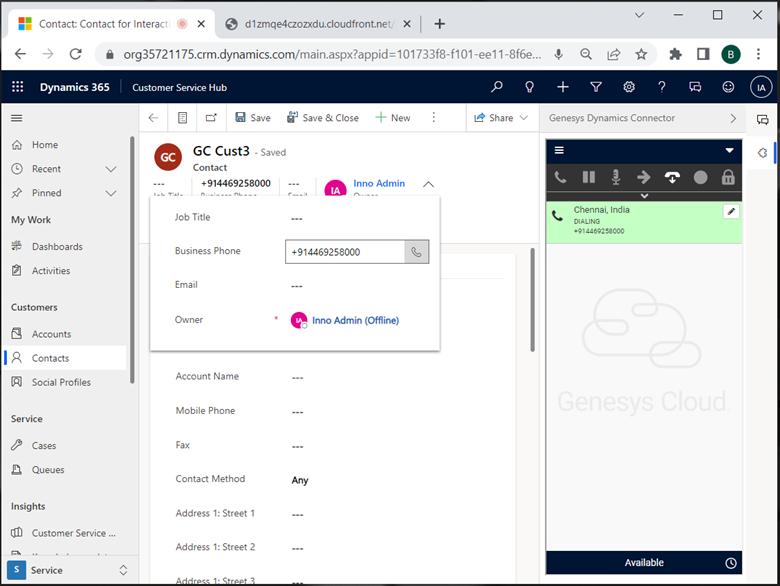Click the Save & Close button
Viewport: 780px width, 586px height.
pos(322,117)
